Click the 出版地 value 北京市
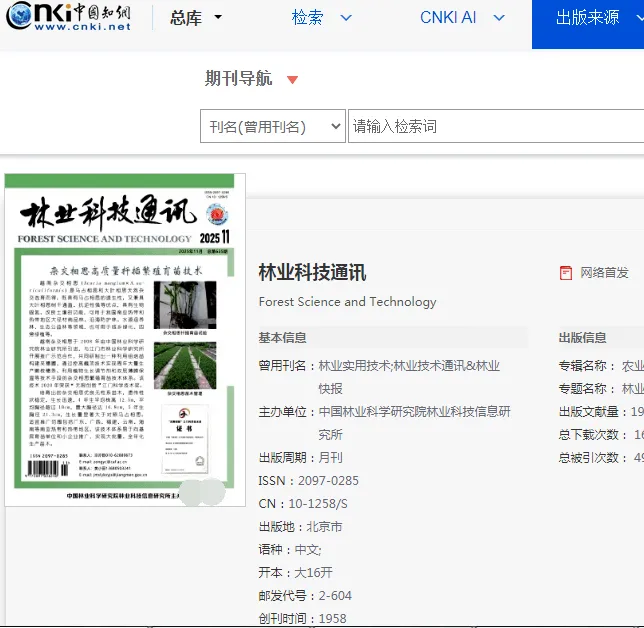Screen dimensions: 644x628 coord(324,527)
